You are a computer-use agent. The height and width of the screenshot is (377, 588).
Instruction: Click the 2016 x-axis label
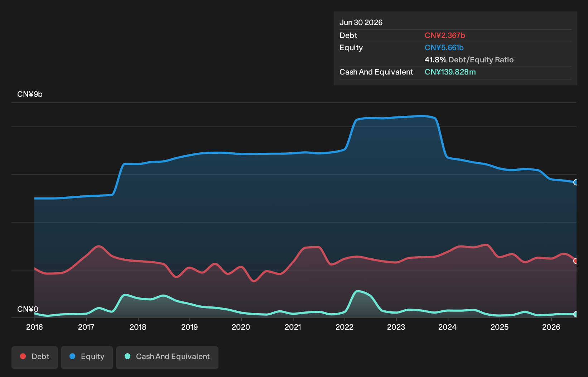click(x=34, y=327)
